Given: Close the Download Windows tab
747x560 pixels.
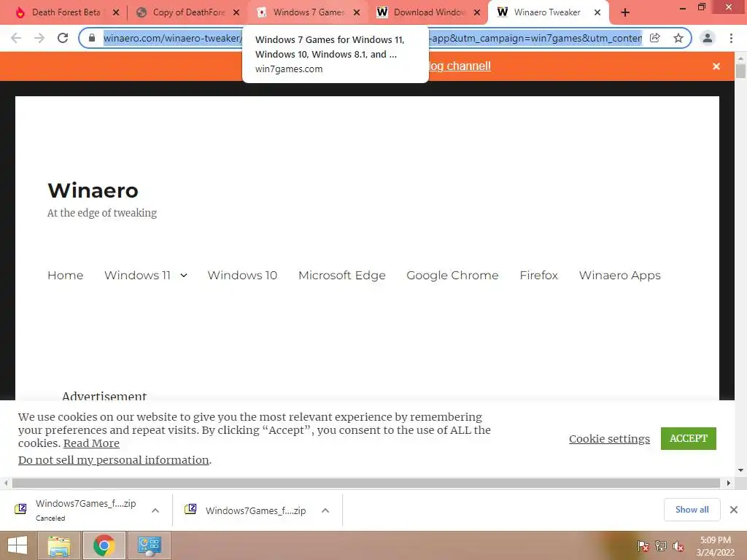Looking at the screenshot, I should pos(477,13).
